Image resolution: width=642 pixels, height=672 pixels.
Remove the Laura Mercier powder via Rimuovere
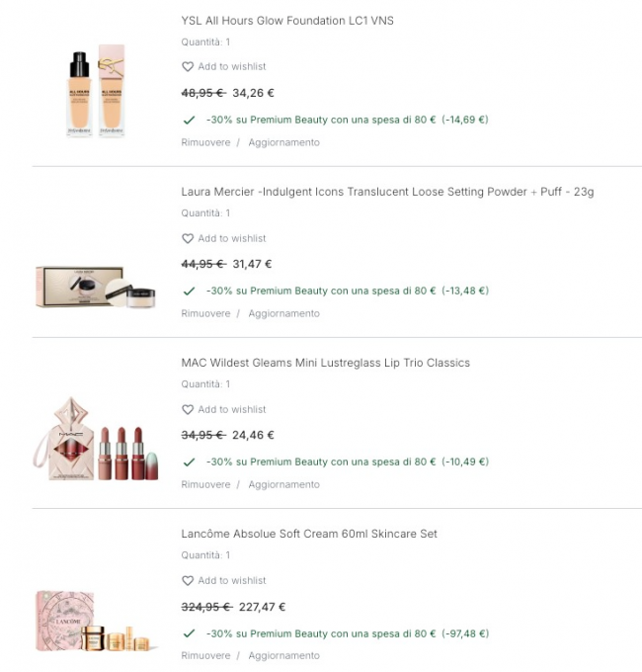[205, 313]
